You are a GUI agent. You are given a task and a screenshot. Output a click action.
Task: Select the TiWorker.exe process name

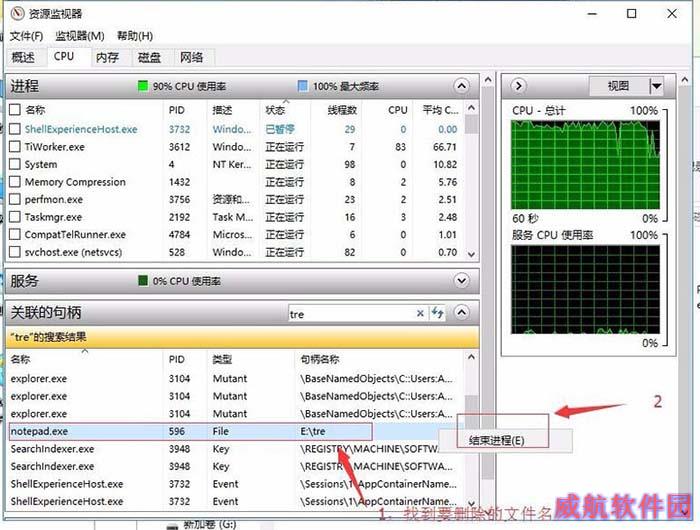tap(54, 146)
